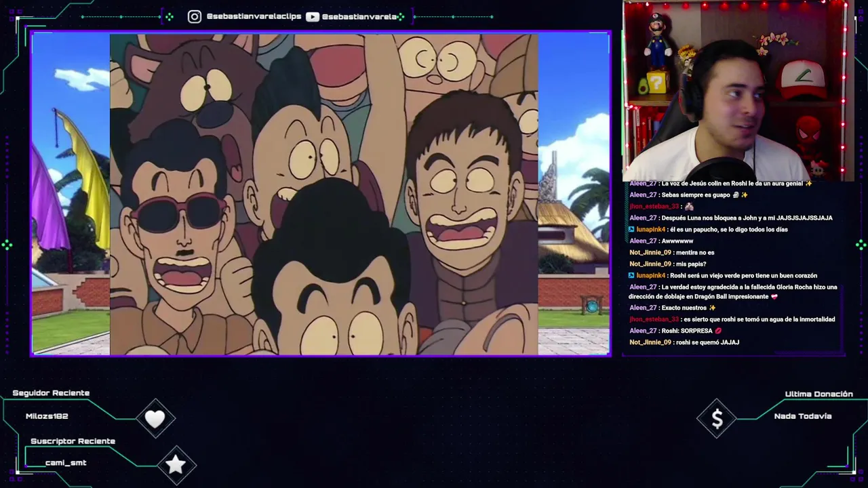
Task: Click the sparkle emoji after 'aura genial'
Action: tap(808, 183)
